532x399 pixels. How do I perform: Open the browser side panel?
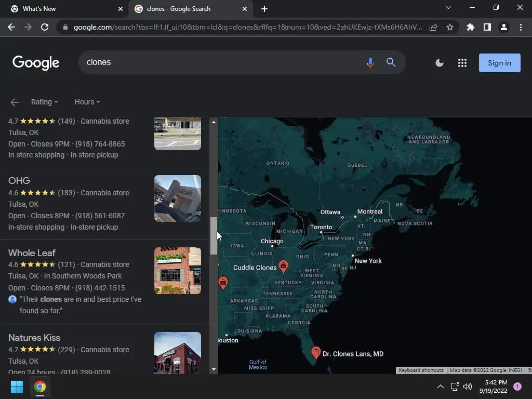(487, 27)
